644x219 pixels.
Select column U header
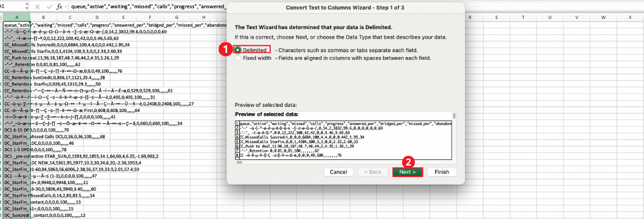click(x=550, y=17)
